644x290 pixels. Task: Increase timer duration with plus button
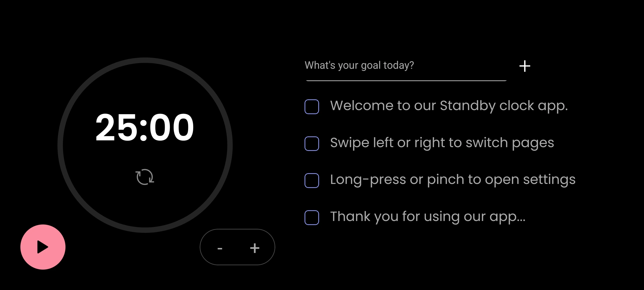click(x=255, y=248)
